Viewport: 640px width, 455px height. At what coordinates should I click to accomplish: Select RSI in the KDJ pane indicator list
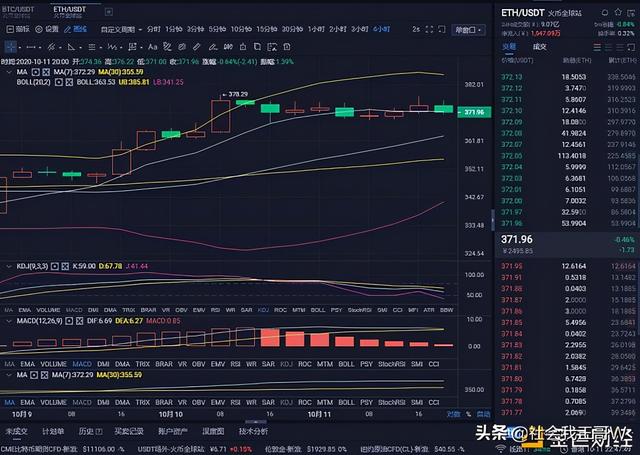pos(216,310)
